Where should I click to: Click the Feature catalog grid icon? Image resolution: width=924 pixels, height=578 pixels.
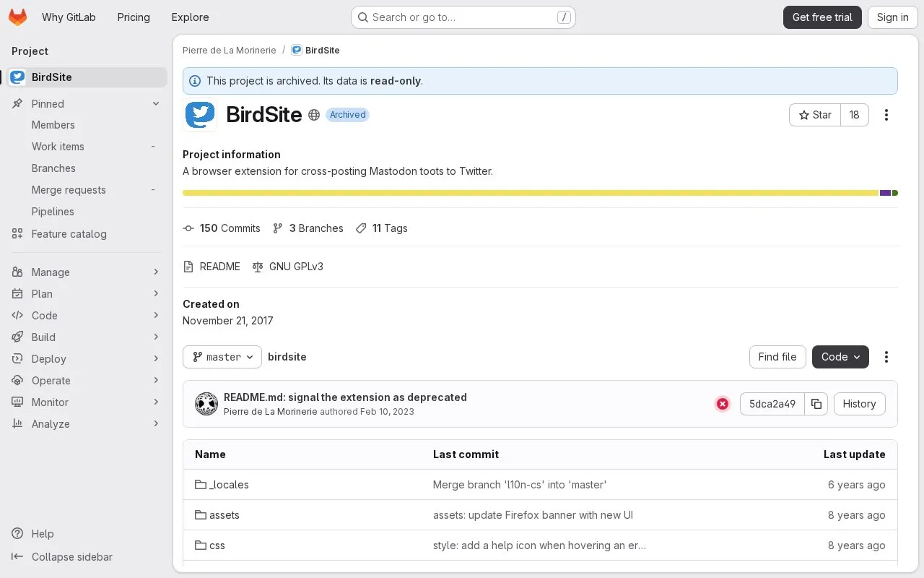click(17, 234)
